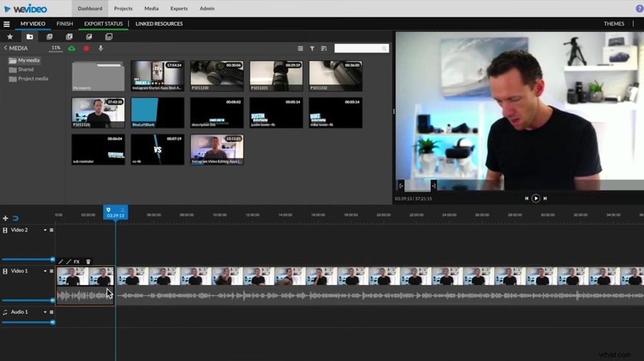Expand the Video 1 track dropdown arrow
Viewport: 644px width, 361px height.
45,271
